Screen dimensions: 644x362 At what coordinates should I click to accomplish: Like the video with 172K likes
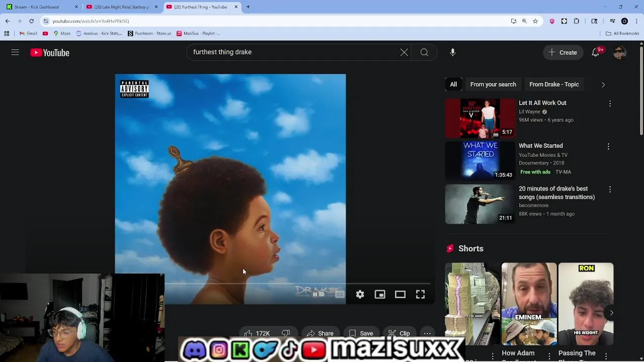(257, 333)
